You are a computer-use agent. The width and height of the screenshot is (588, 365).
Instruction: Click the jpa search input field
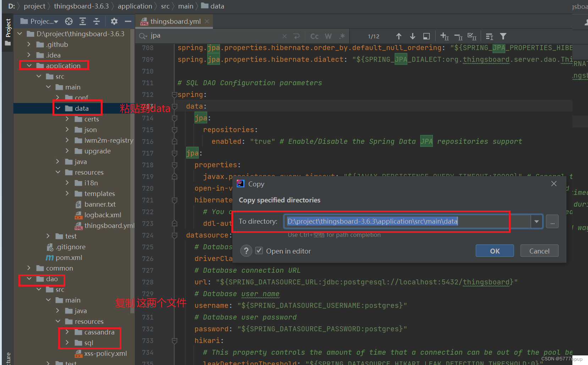tap(215, 36)
